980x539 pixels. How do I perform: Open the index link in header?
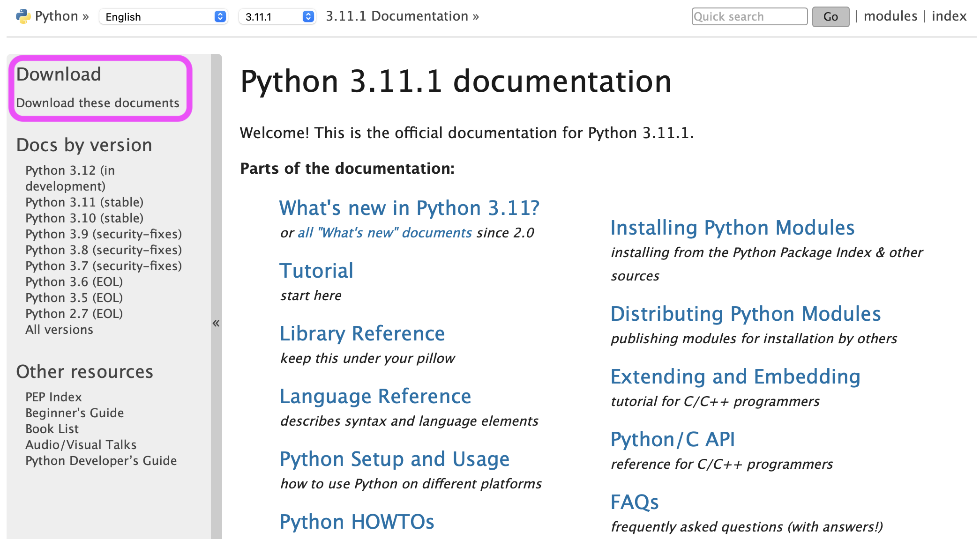click(x=949, y=16)
